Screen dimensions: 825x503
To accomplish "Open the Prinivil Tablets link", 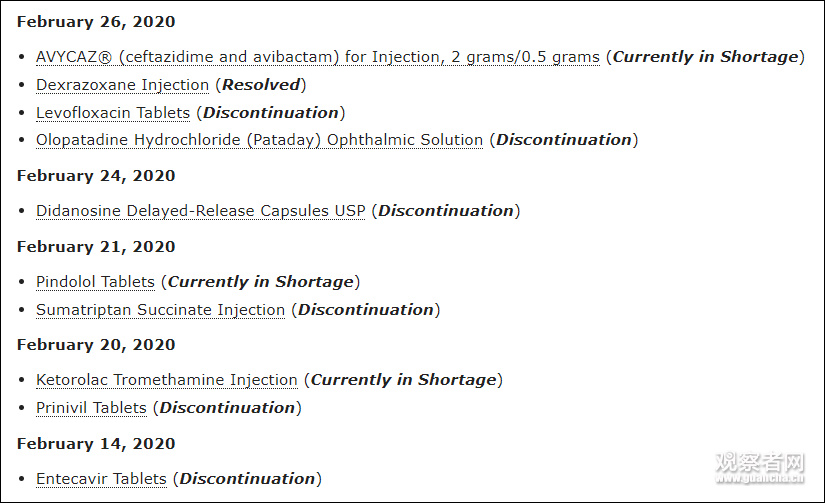I will (91, 408).
